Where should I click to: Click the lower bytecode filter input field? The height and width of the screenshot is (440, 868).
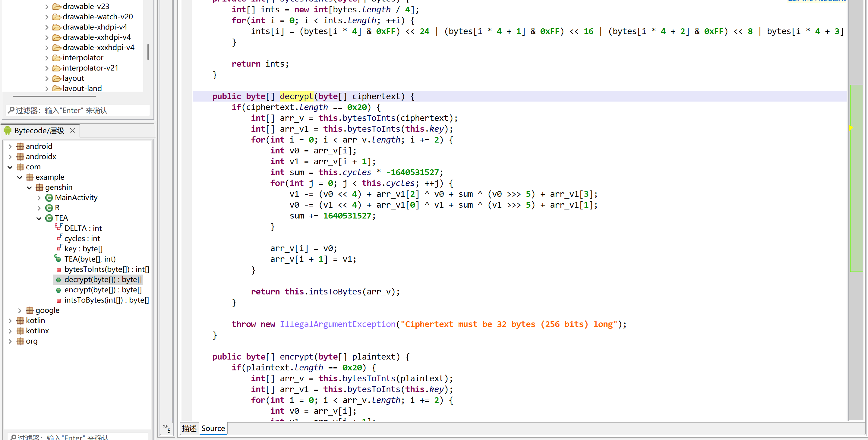pyautogui.click(x=78, y=437)
